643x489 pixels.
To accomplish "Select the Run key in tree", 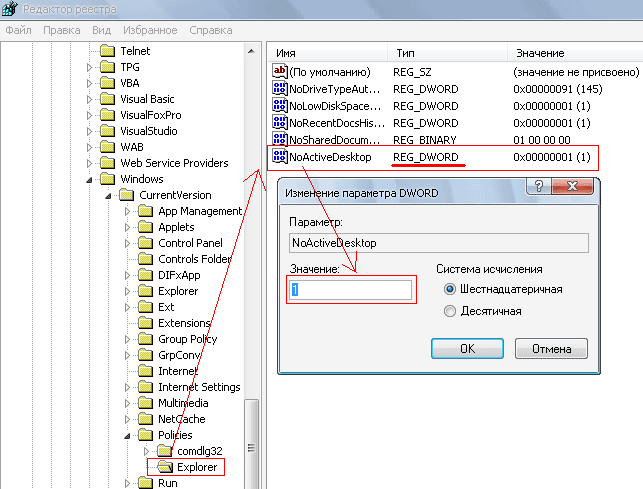I will pos(168,483).
